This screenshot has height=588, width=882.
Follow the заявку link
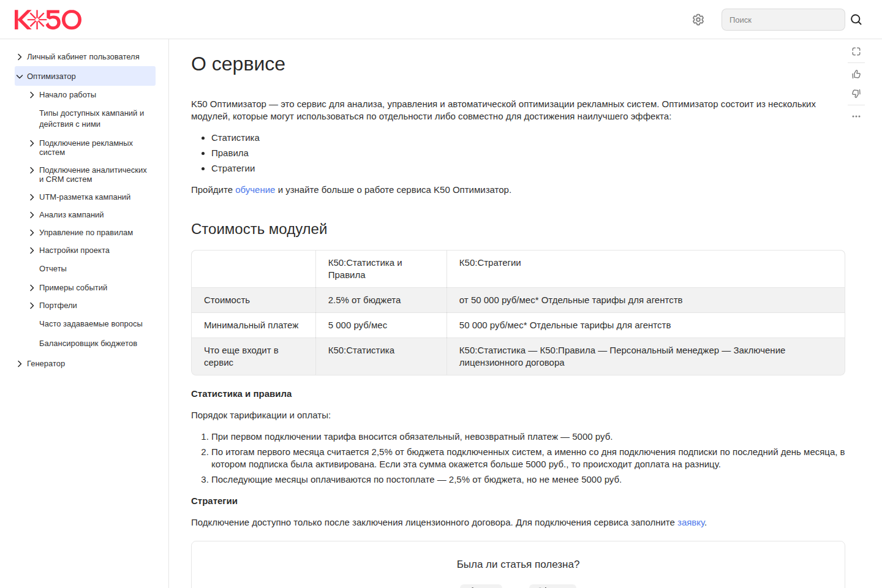click(691, 522)
